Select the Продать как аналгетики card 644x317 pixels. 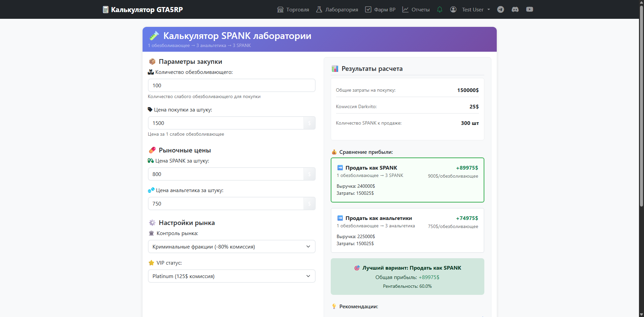coord(407,230)
